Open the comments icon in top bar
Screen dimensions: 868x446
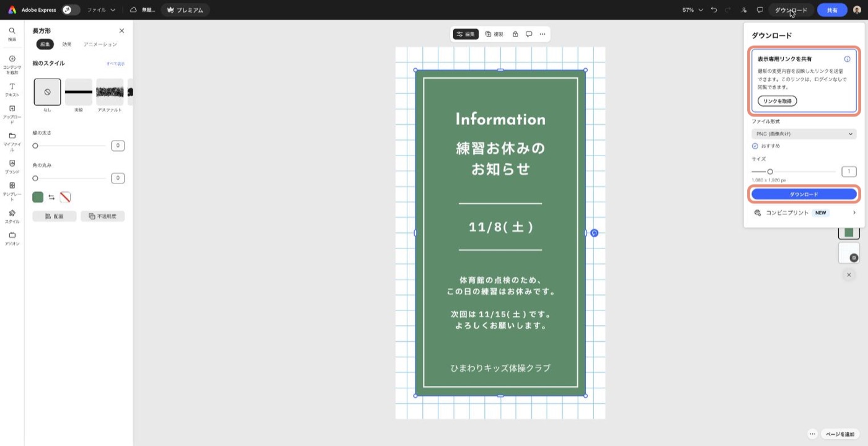point(760,10)
